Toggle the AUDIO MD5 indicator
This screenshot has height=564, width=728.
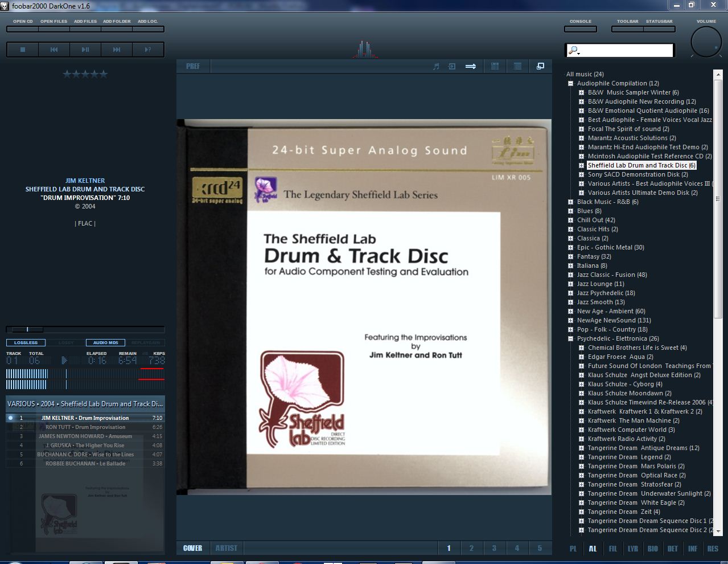[105, 343]
